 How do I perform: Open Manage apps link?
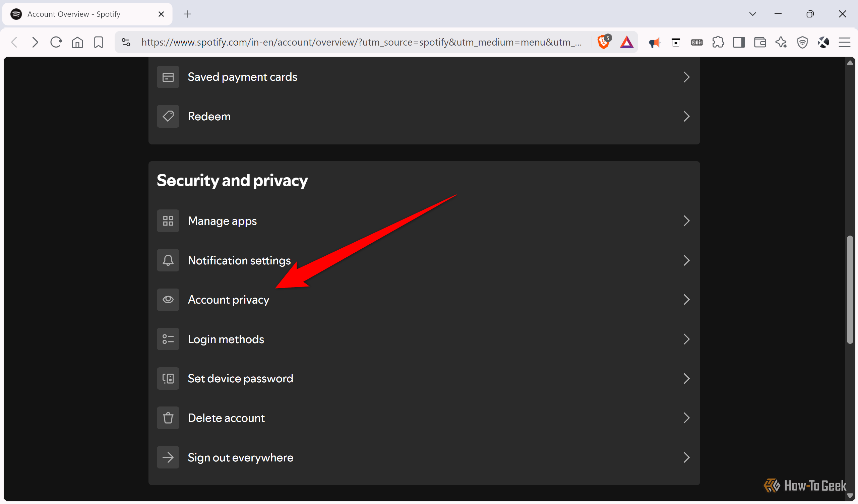222,222
